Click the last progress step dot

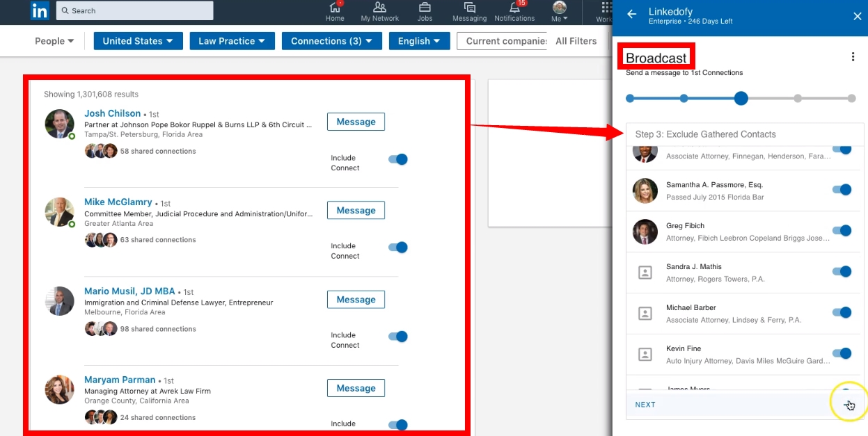[x=851, y=98]
